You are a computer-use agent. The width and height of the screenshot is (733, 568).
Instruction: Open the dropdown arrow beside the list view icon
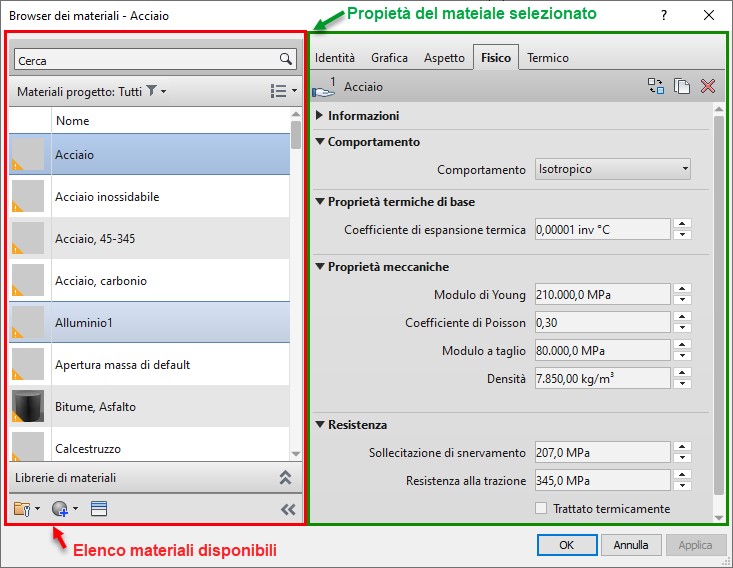pyautogui.click(x=294, y=91)
